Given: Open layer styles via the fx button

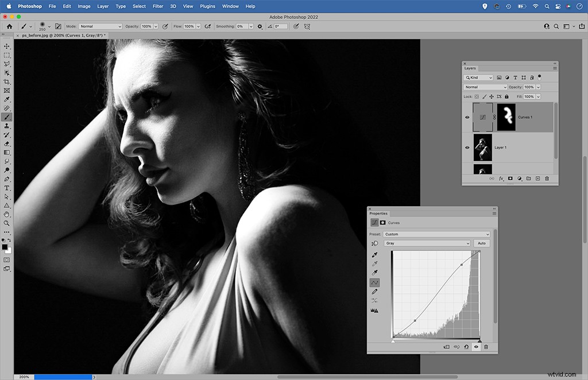Looking at the screenshot, I should tap(501, 179).
